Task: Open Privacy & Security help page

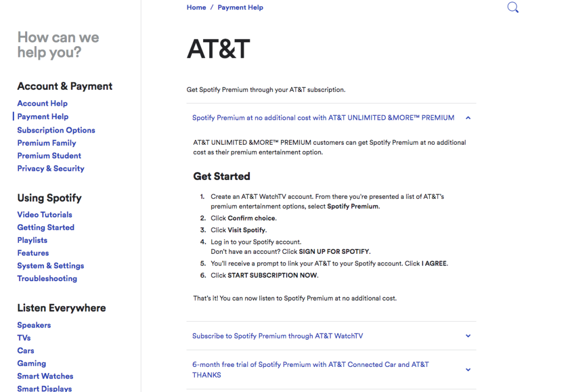Action: pyautogui.click(x=51, y=168)
